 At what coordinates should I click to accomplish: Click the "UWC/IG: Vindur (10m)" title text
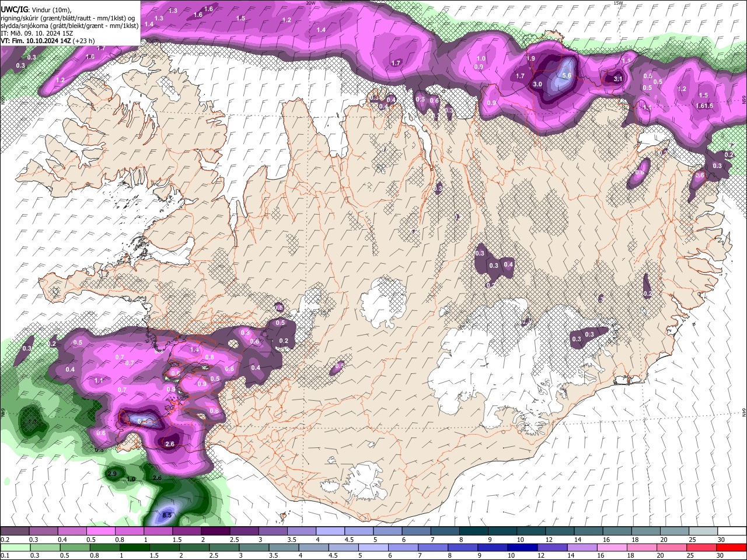coord(36,9)
